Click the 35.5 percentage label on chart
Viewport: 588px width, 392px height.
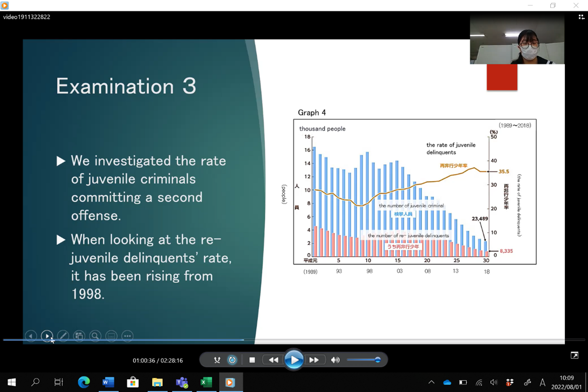pyautogui.click(x=504, y=172)
